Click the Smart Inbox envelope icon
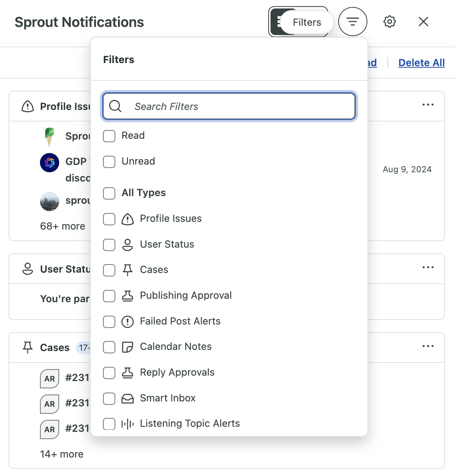The height and width of the screenshot is (476, 455). coord(128,398)
